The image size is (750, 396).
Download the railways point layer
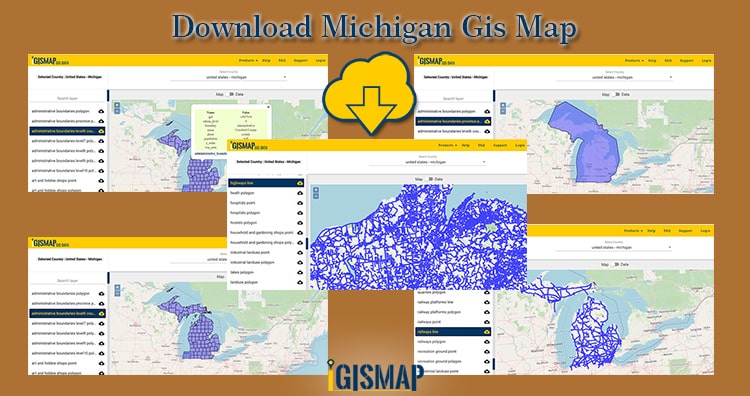487,322
